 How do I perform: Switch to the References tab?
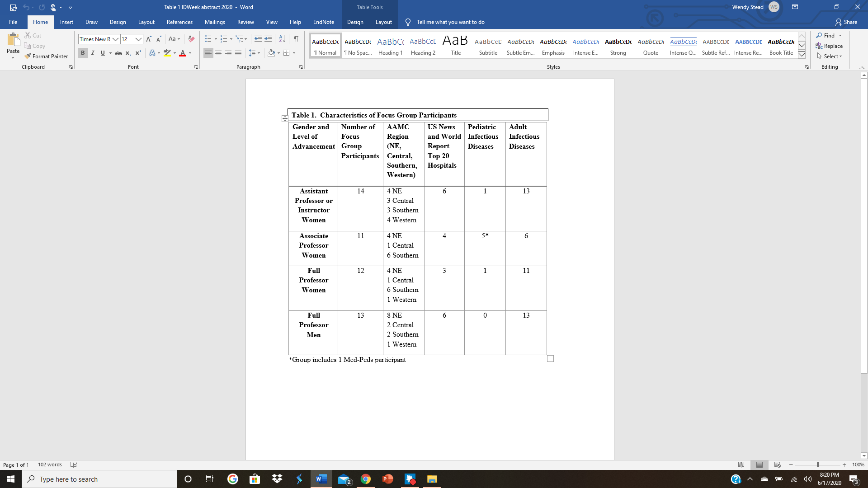point(179,22)
